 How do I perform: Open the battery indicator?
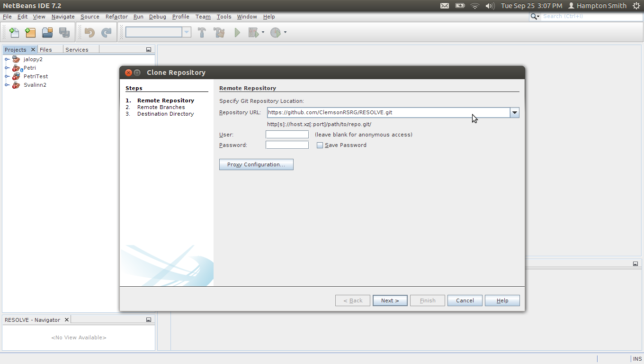point(460,6)
